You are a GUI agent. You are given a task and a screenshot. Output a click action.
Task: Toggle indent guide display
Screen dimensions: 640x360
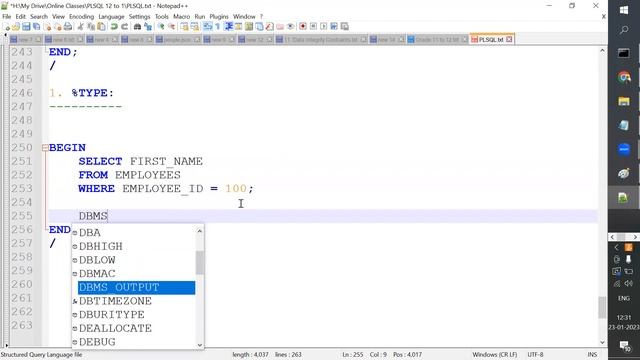(229, 27)
